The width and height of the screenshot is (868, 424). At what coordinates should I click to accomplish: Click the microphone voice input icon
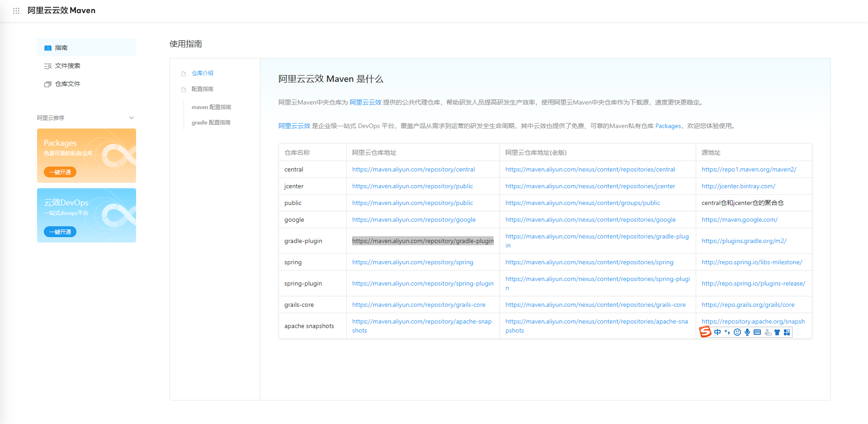747,332
